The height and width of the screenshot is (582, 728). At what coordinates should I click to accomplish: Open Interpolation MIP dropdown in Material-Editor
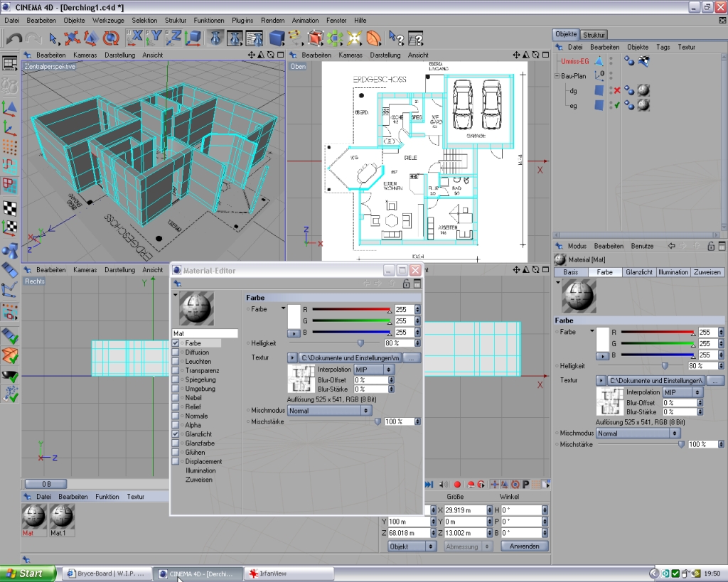point(374,370)
